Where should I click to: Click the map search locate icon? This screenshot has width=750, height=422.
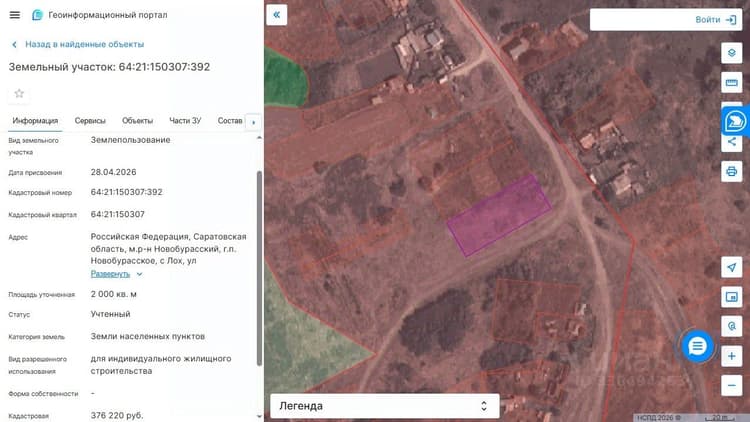[731, 326]
